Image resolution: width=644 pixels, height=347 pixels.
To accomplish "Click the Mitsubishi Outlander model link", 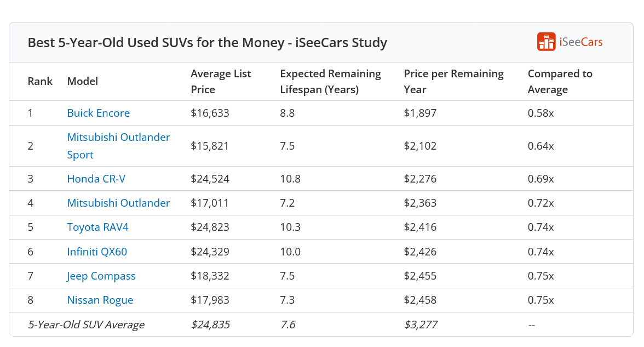I will point(118,203).
